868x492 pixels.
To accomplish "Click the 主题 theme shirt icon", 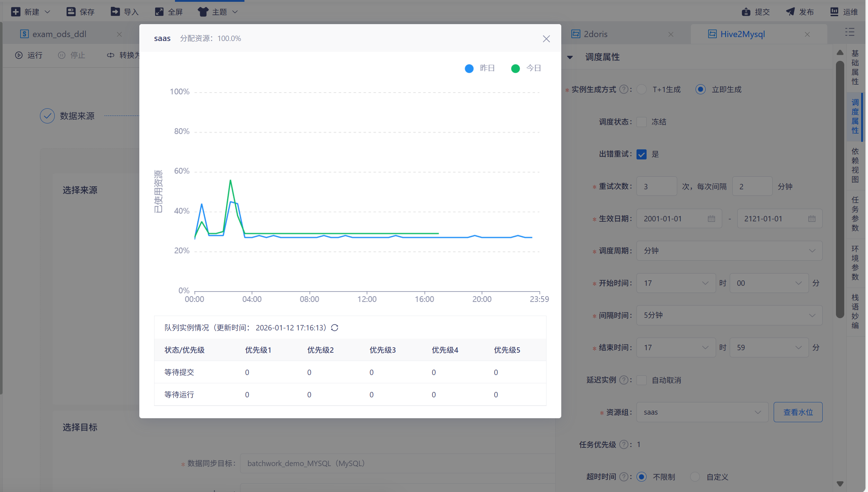I will tap(203, 12).
